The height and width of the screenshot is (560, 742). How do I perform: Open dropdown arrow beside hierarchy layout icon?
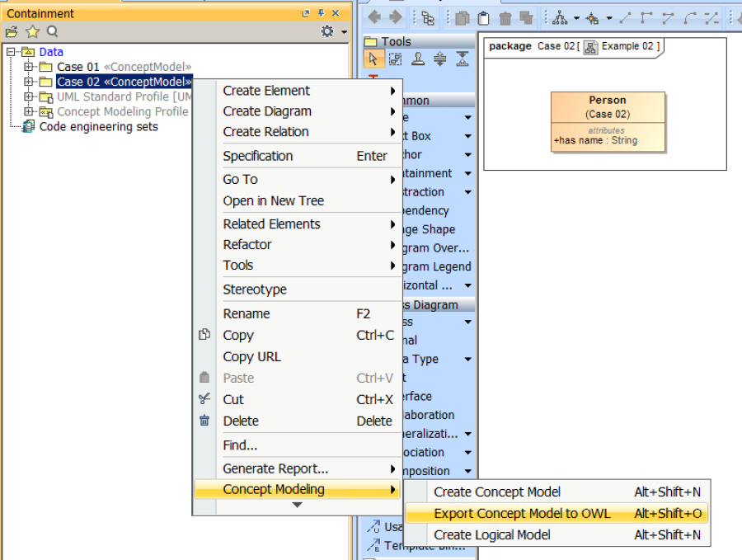[576, 17]
